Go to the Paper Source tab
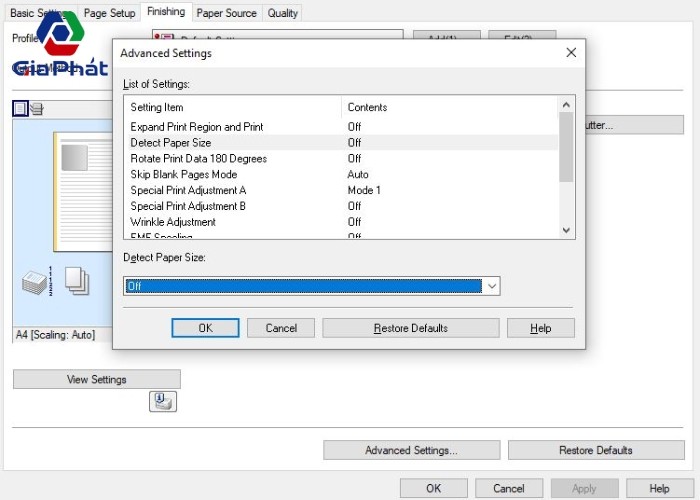The height and width of the screenshot is (500, 700). pyautogui.click(x=226, y=13)
